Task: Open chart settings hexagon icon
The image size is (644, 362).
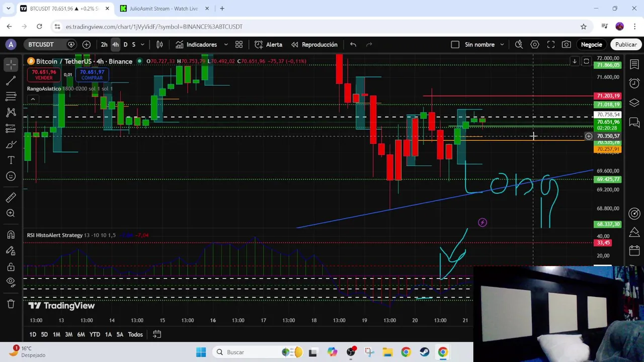Action: click(535, 44)
